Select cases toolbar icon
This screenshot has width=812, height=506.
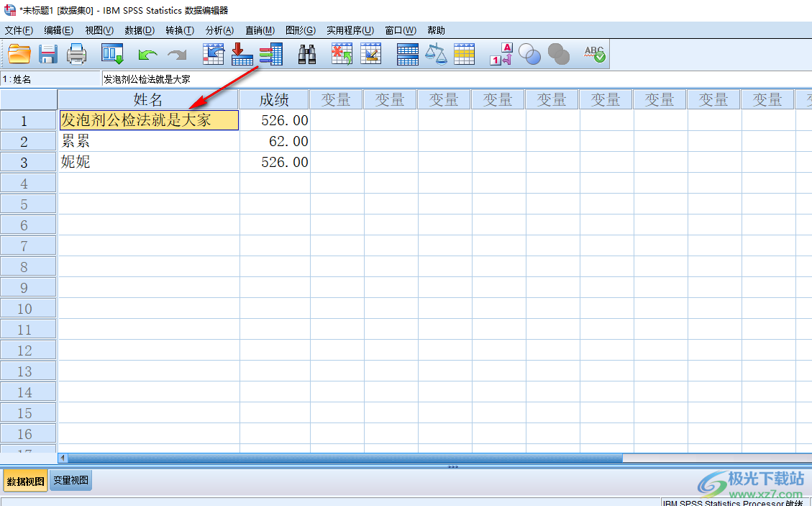click(x=464, y=54)
